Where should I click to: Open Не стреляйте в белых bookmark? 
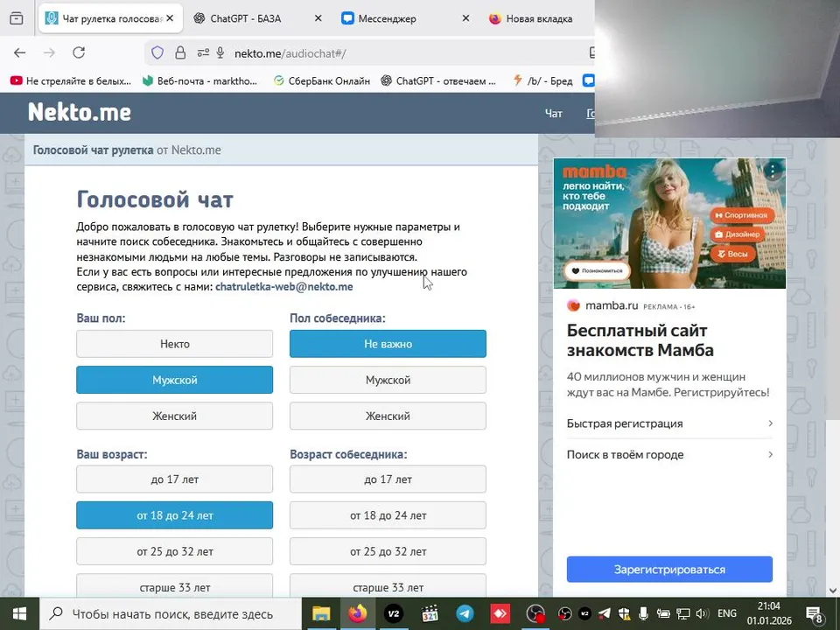click(71, 80)
